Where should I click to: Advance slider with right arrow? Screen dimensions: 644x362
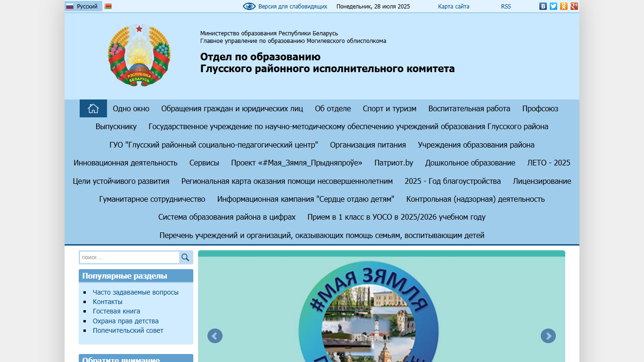[x=548, y=336]
